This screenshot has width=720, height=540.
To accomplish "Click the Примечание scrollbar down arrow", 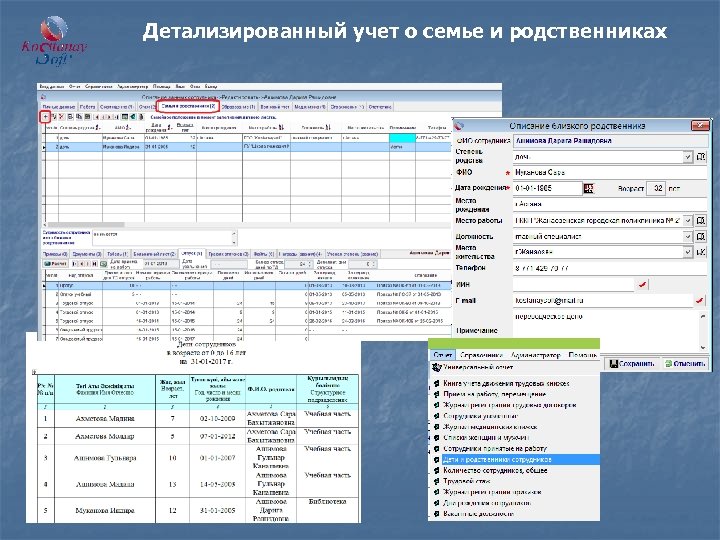I will pyautogui.click(x=703, y=348).
